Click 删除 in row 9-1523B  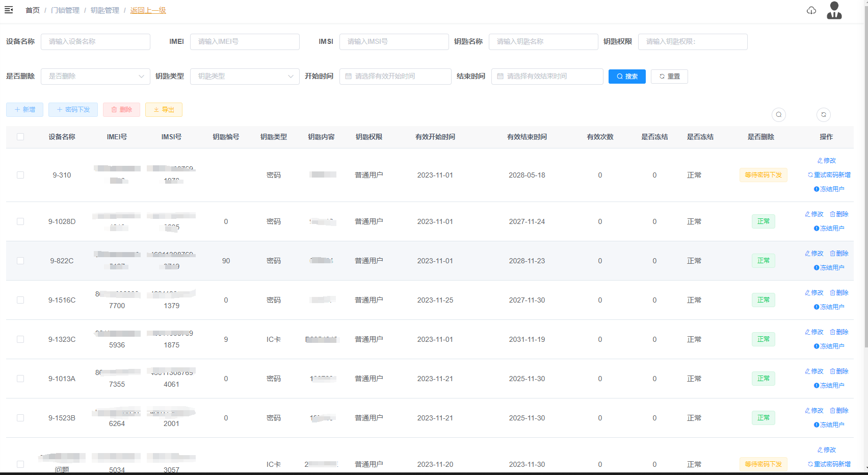pos(839,411)
